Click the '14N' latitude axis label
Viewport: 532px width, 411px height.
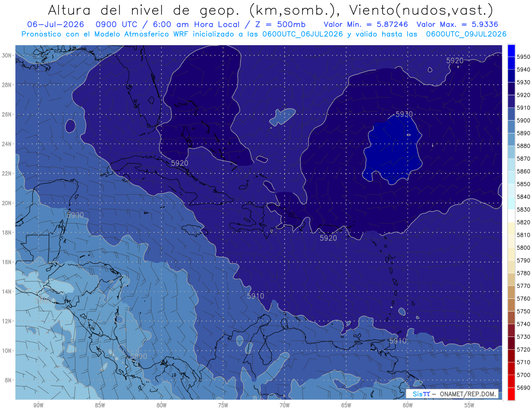coord(7,292)
